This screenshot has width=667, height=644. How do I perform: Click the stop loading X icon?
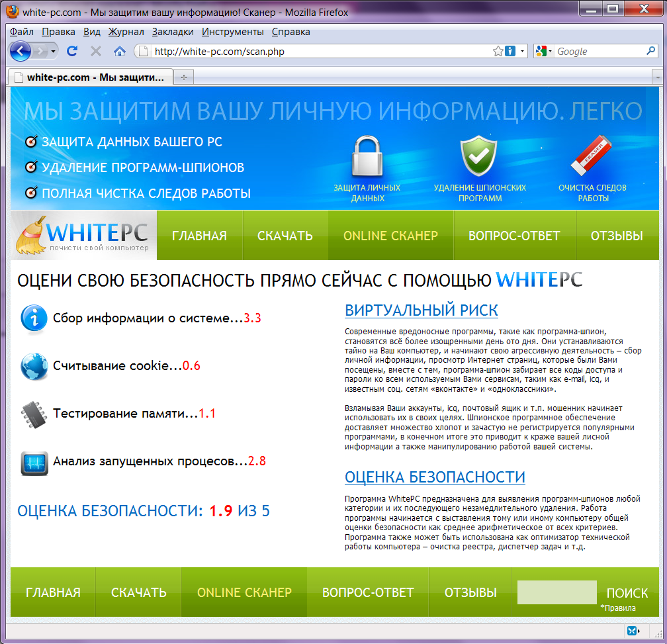pyautogui.click(x=96, y=52)
